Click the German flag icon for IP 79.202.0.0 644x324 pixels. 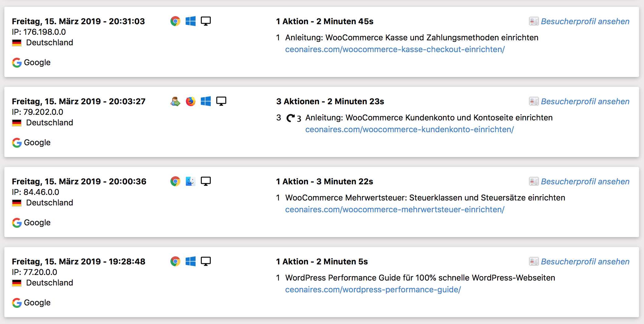coord(17,122)
